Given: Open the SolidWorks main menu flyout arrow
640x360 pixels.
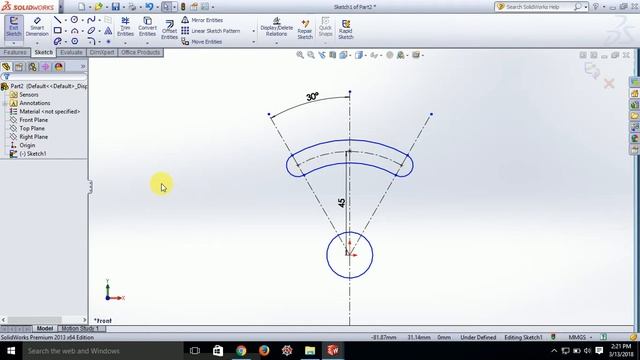Looking at the screenshot, I should pos(61,7).
